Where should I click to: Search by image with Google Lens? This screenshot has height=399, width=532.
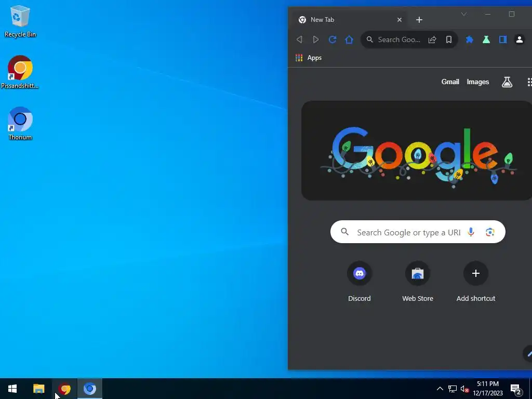pos(489,232)
